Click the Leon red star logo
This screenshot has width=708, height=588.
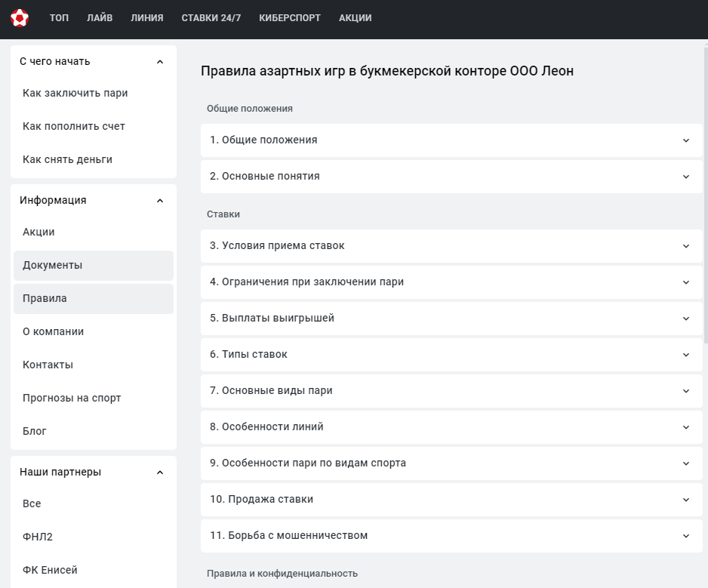pos(20,17)
